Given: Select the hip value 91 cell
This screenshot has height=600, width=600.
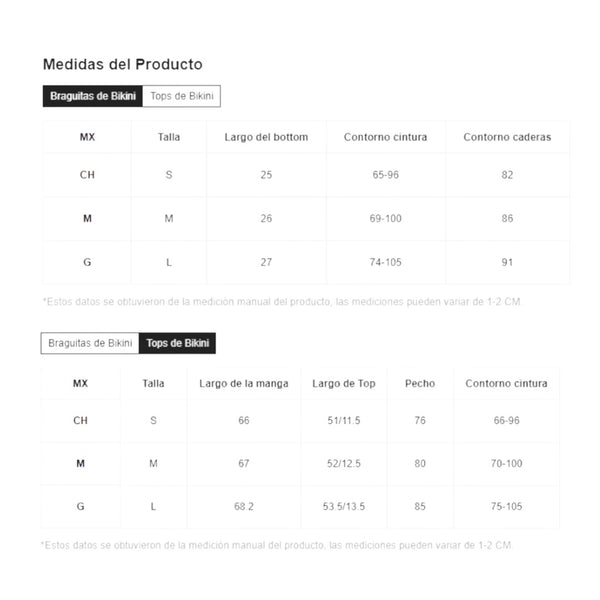Looking at the screenshot, I should 507,262.
